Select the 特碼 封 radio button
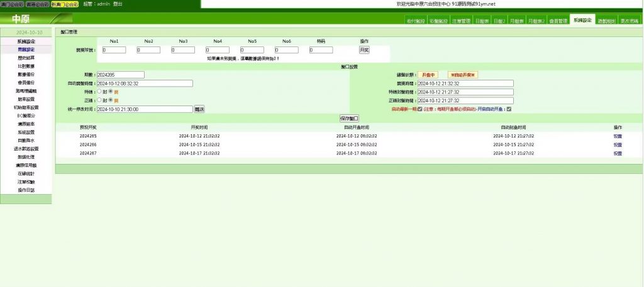The height and width of the screenshot is (287, 644). 99,91
